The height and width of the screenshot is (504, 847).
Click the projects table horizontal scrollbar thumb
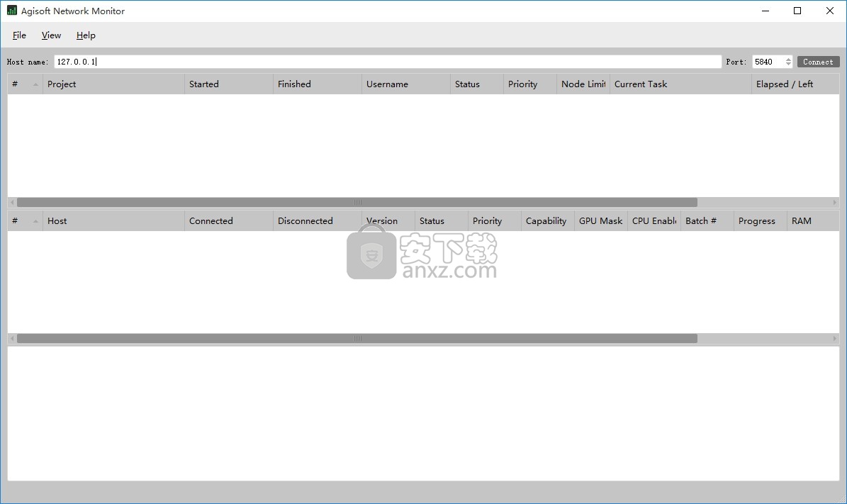click(357, 203)
